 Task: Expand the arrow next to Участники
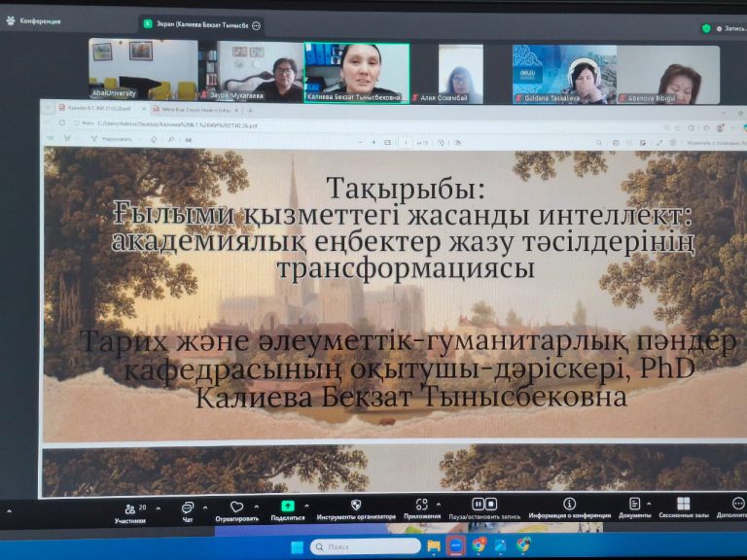[158, 507]
